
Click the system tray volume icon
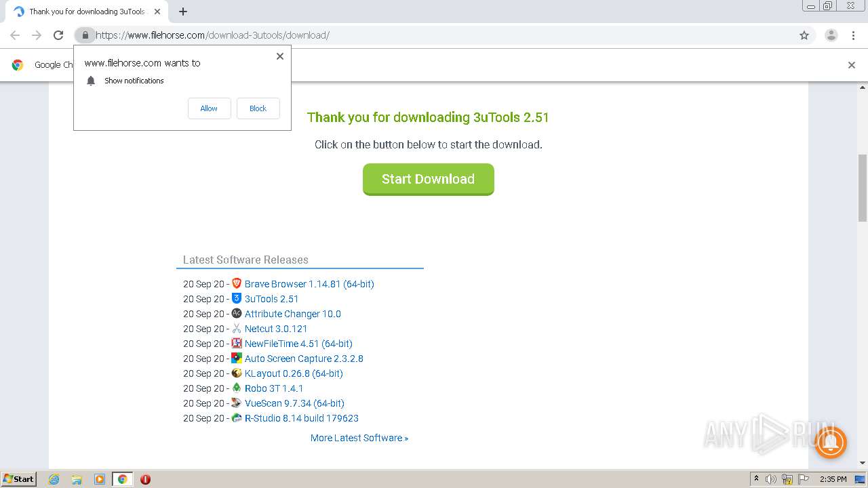[x=771, y=479]
